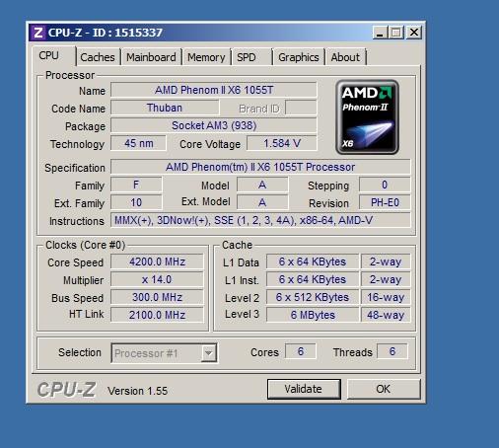The width and height of the screenshot is (499, 448).
Task: Click the Code Name value Thuban
Action: pyautogui.click(x=165, y=108)
